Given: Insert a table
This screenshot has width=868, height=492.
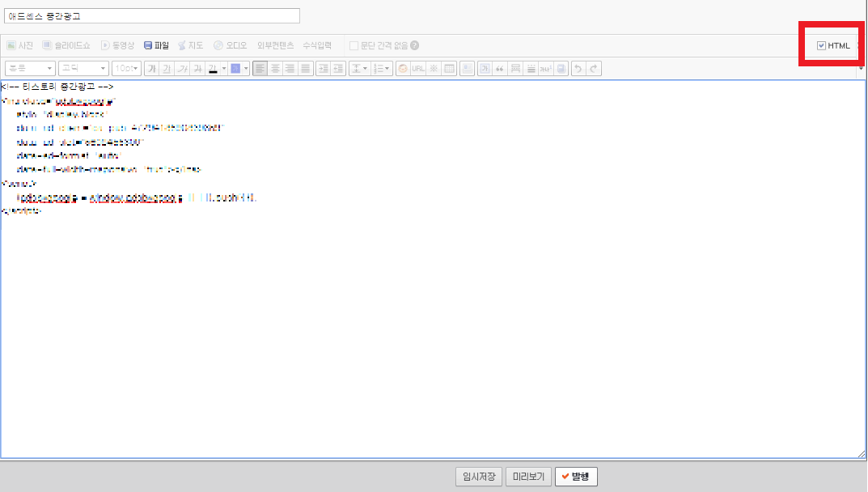Looking at the screenshot, I should coord(449,68).
